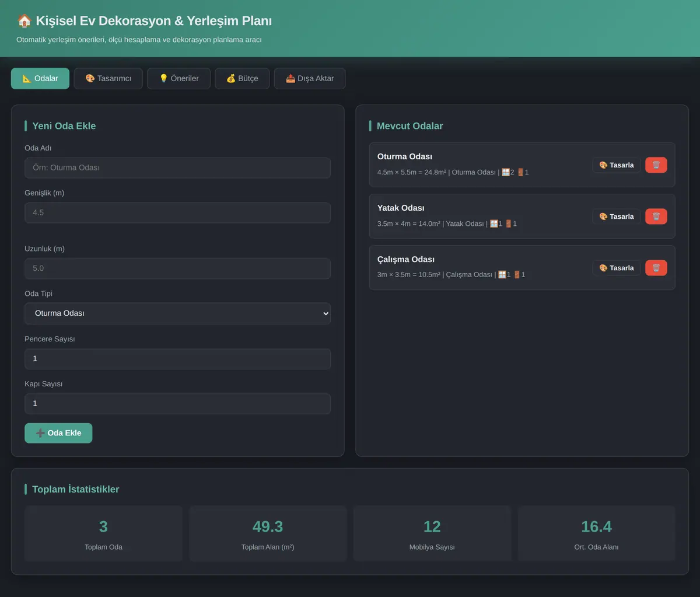
Task: Focus the Oda Adı input field
Action: point(177,167)
